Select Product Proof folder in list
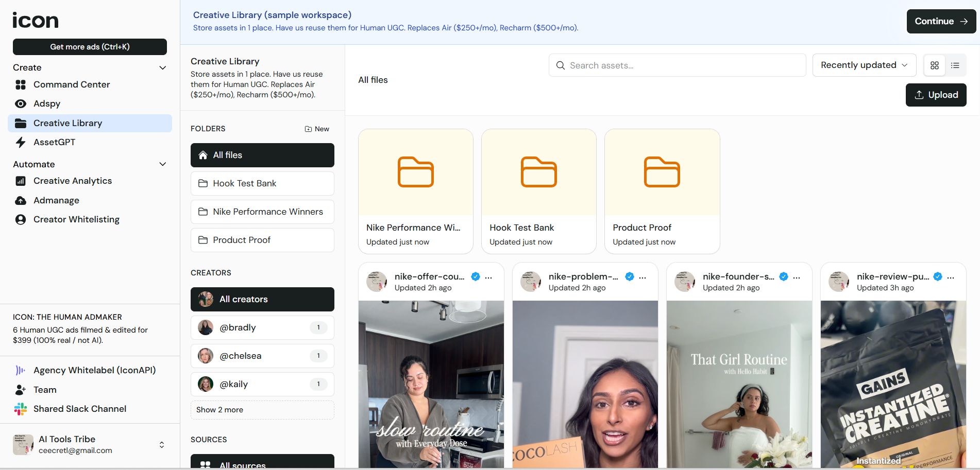 point(262,240)
